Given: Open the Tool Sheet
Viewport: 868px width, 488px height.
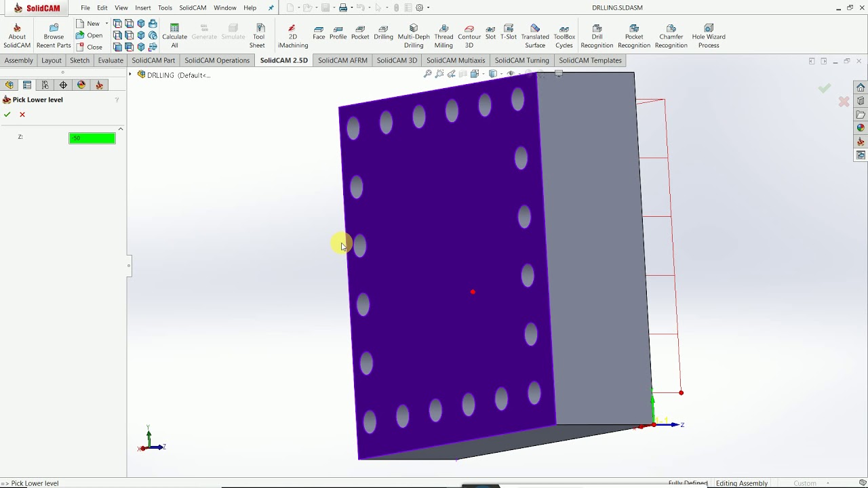Looking at the screenshot, I should pyautogui.click(x=258, y=37).
